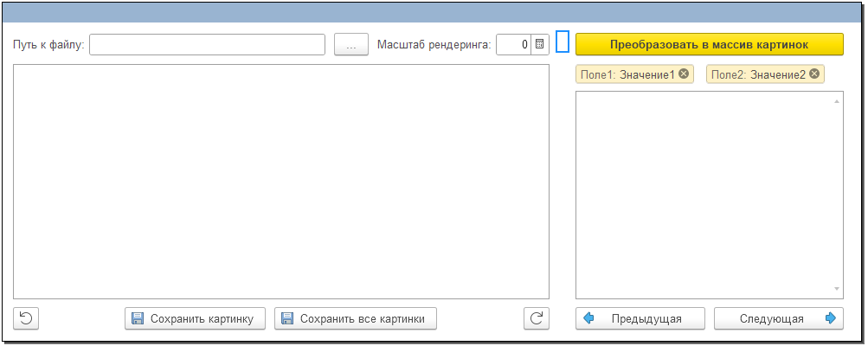868x346 pixels.
Task: Click Преобразовать в массив картинок
Action: (x=709, y=44)
